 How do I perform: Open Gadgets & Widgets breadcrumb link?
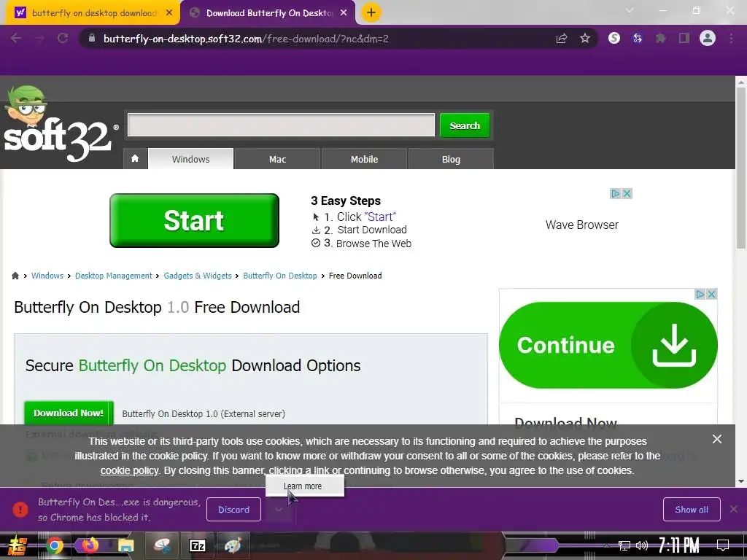pos(198,276)
